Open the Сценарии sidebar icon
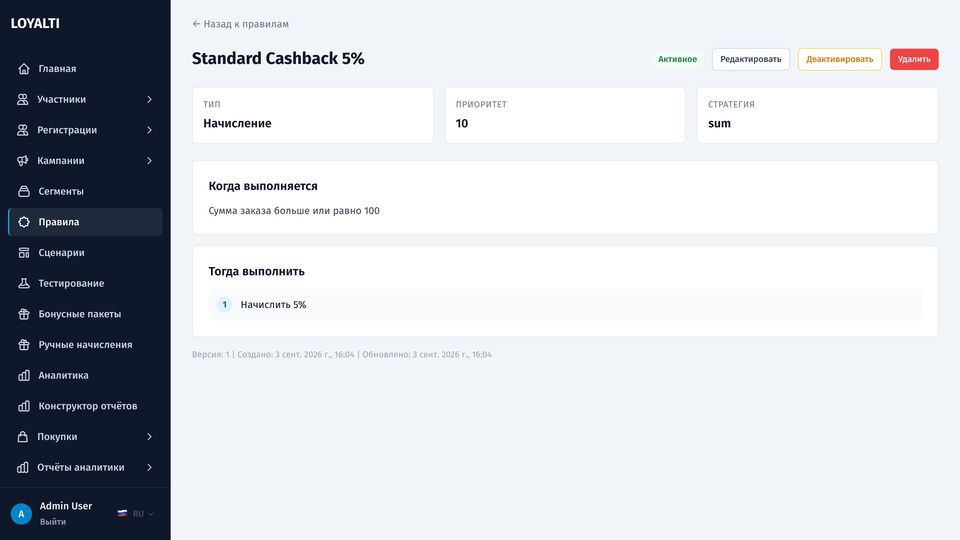Image resolution: width=960 pixels, height=540 pixels. pyautogui.click(x=24, y=252)
